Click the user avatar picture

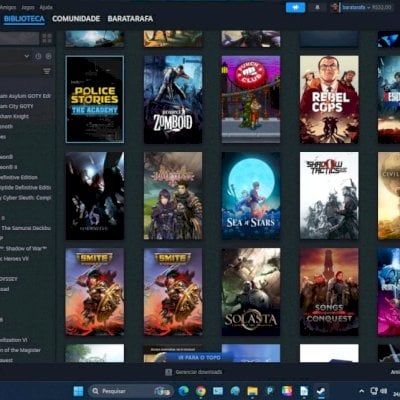(334, 7)
